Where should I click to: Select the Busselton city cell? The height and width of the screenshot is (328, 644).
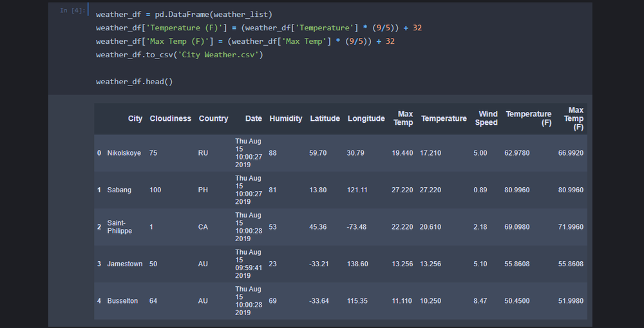pos(122,300)
